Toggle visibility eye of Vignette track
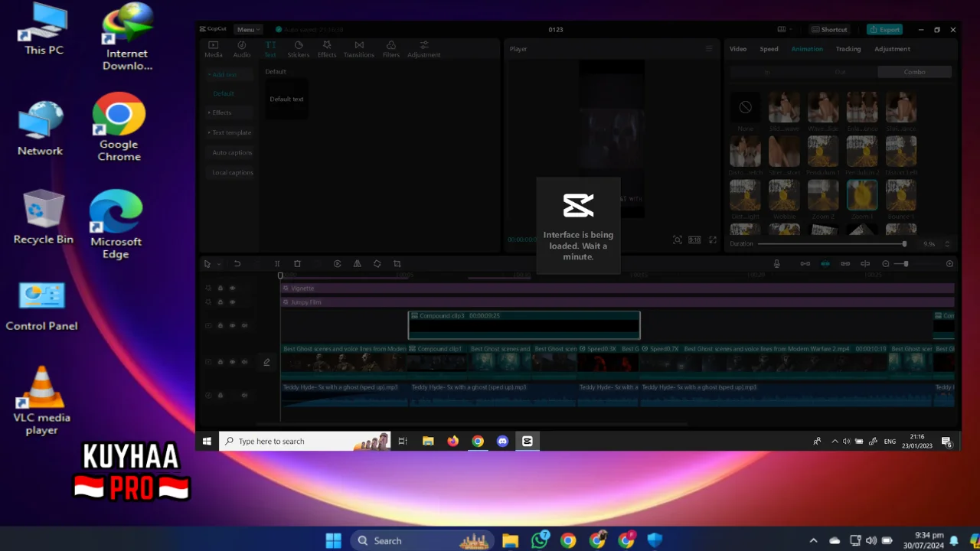This screenshot has width=980, height=551. [232, 289]
